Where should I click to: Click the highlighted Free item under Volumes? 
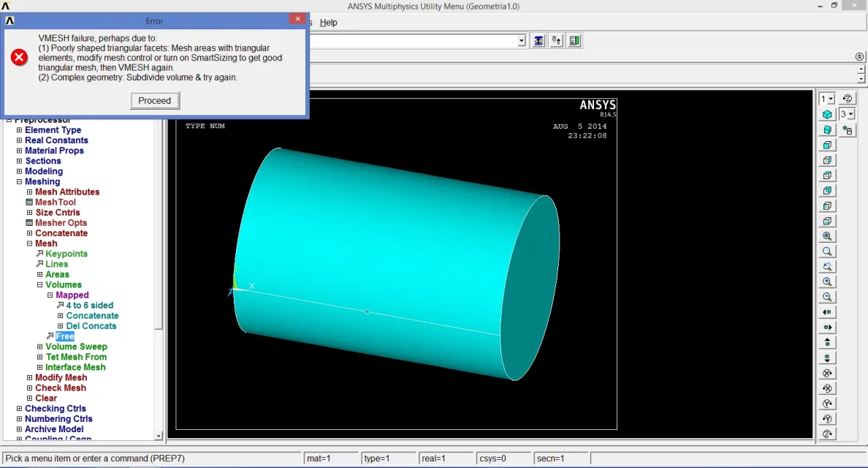tap(65, 336)
